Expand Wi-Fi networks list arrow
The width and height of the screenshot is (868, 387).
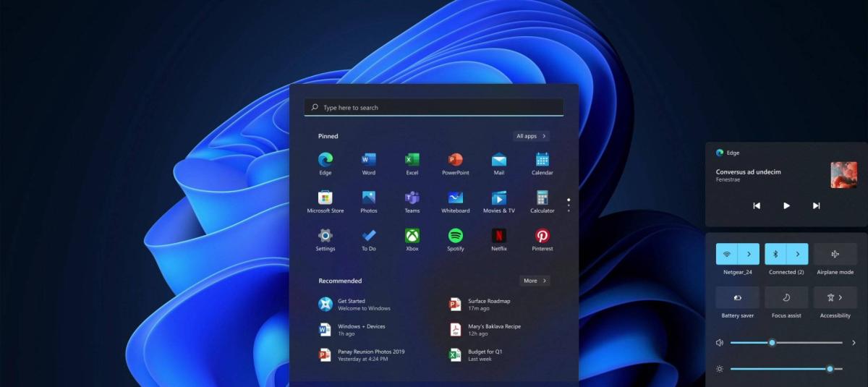749,254
